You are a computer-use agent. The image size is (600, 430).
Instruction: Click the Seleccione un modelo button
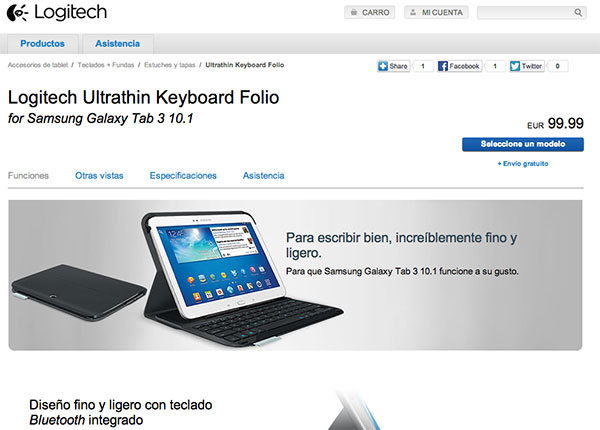click(x=523, y=144)
